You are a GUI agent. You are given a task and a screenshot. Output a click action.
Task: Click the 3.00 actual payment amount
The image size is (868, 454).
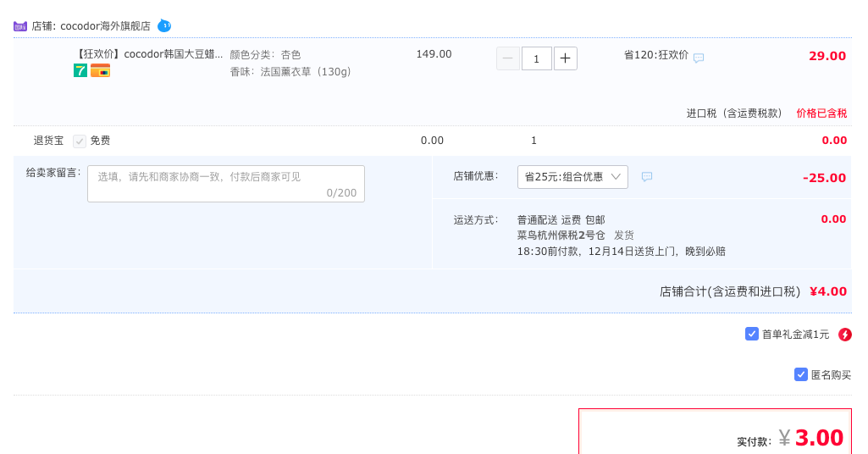tap(819, 438)
